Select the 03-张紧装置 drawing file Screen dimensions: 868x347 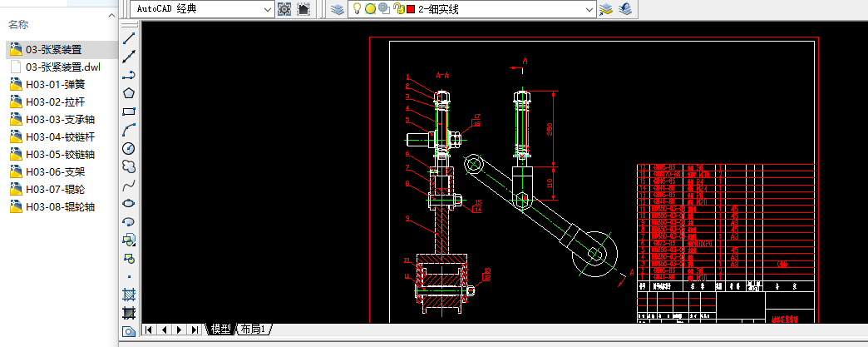tap(54, 49)
